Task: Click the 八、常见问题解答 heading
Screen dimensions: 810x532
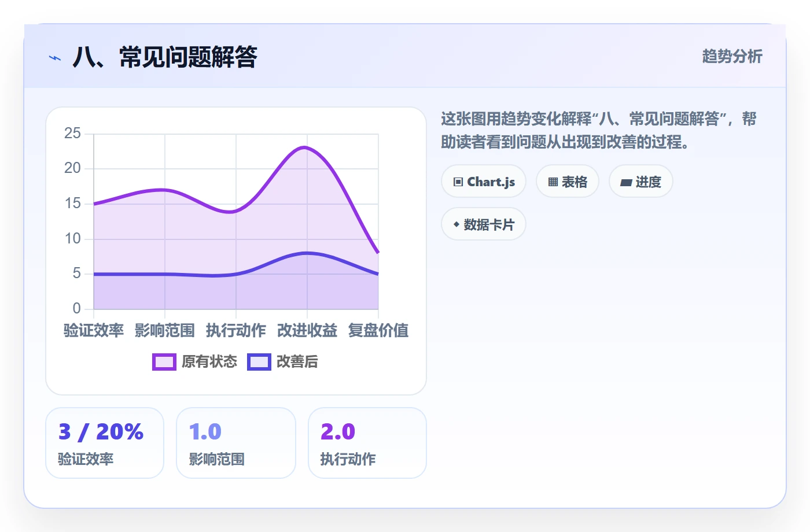Action: (165, 57)
